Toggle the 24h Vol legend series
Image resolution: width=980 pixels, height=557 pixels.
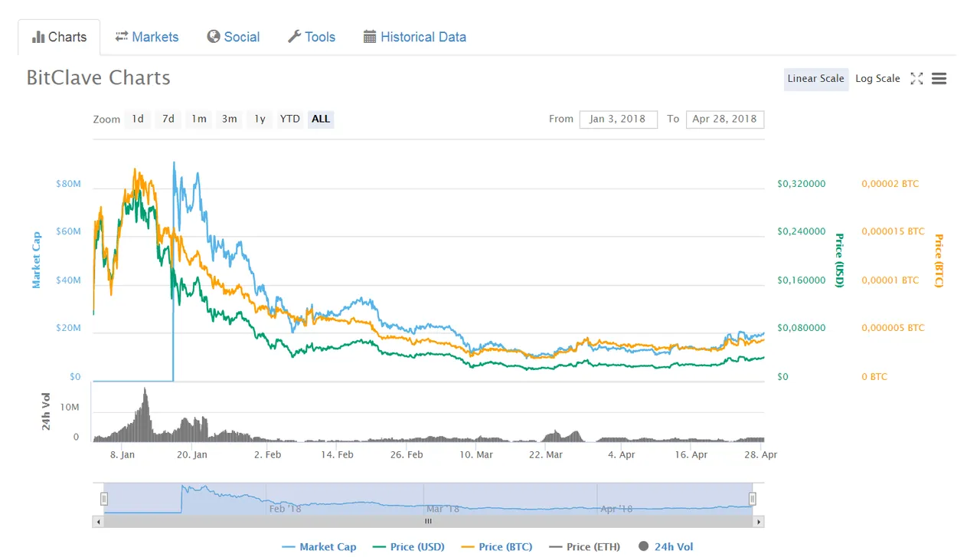pyautogui.click(x=665, y=546)
